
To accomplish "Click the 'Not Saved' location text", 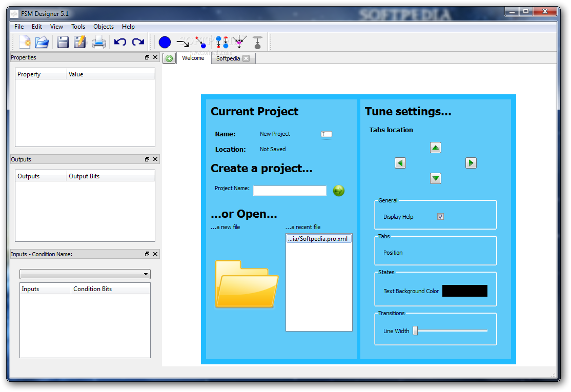I will point(273,149).
